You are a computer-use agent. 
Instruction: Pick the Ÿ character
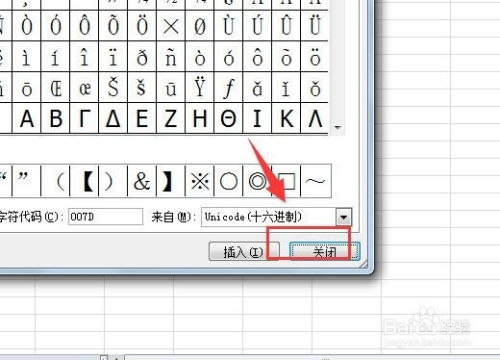[200, 87]
